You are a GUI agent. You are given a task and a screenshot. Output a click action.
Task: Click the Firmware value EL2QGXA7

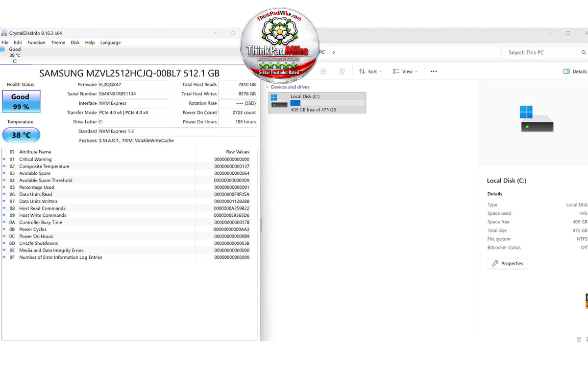[x=133, y=85]
